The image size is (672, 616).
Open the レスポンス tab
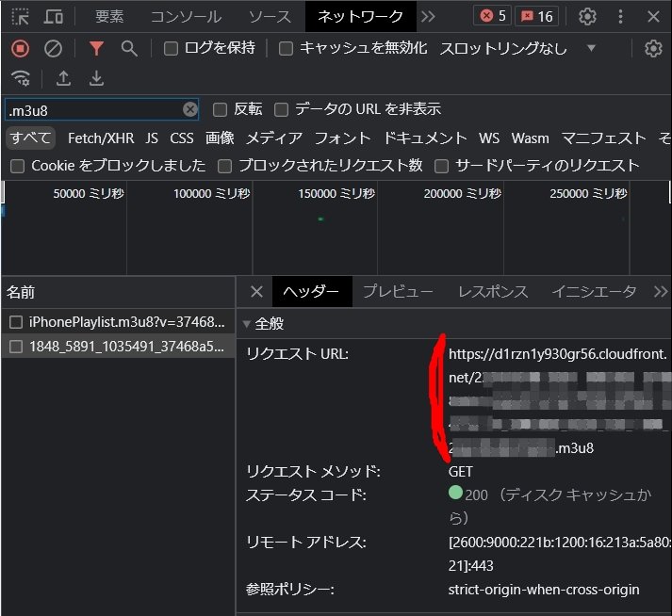coord(493,291)
